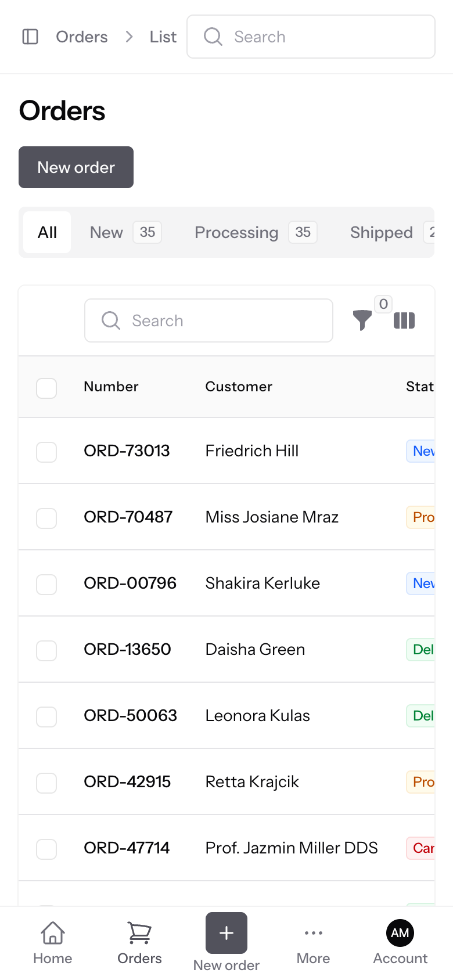
Task: Switch to the New orders tab
Action: [x=125, y=232]
